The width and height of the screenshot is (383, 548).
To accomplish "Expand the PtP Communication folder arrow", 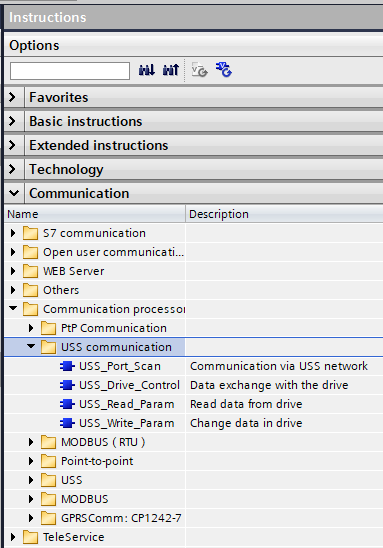I will click(x=31, y=328).
